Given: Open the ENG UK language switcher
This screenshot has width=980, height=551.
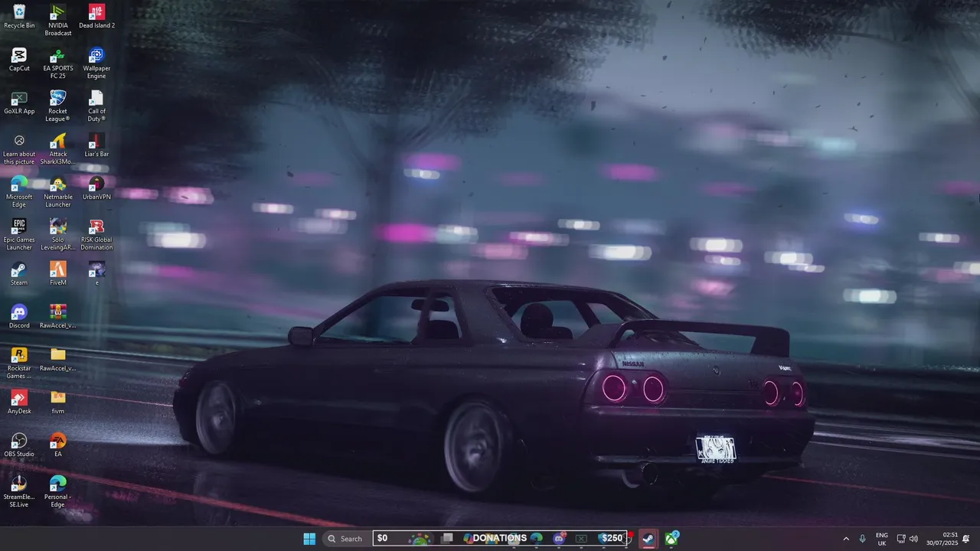Looking at the screenshot, I should point(882,539).
